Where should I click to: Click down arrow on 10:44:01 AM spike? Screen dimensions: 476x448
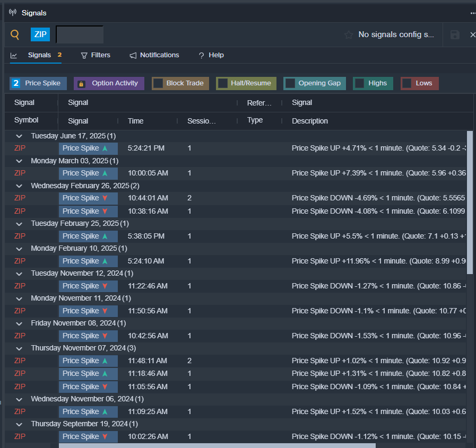[105, 198]
